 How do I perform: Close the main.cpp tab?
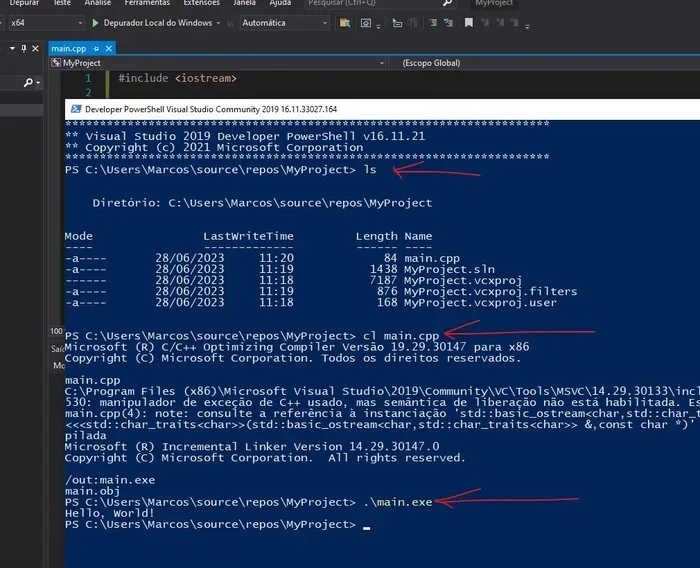point(108,48)
